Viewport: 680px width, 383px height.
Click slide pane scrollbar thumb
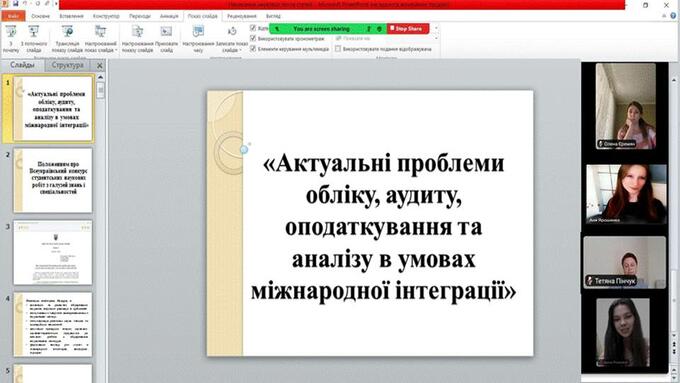101,90
